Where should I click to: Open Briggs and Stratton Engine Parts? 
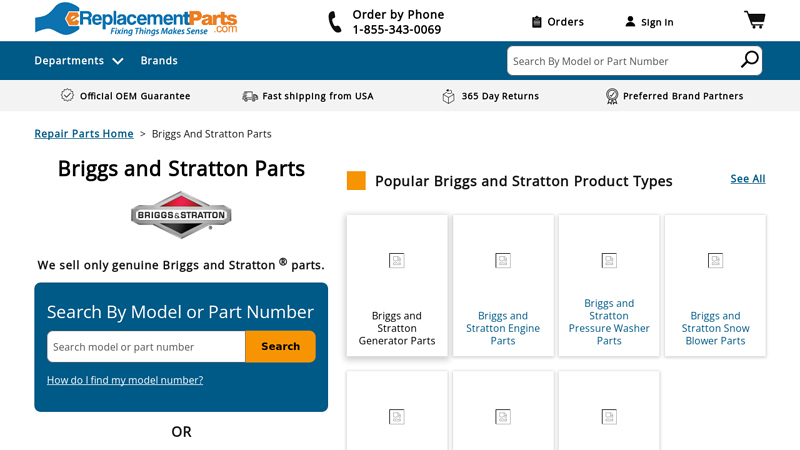tap(503, 328)
